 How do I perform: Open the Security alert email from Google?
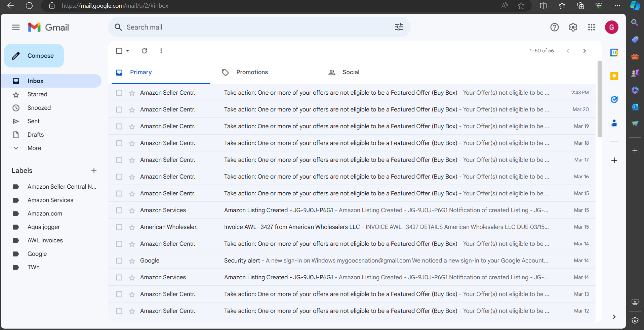click(352, 261)
